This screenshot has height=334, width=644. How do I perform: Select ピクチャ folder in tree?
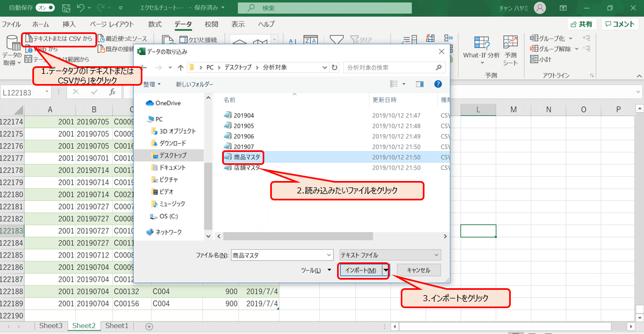(165, 180)
